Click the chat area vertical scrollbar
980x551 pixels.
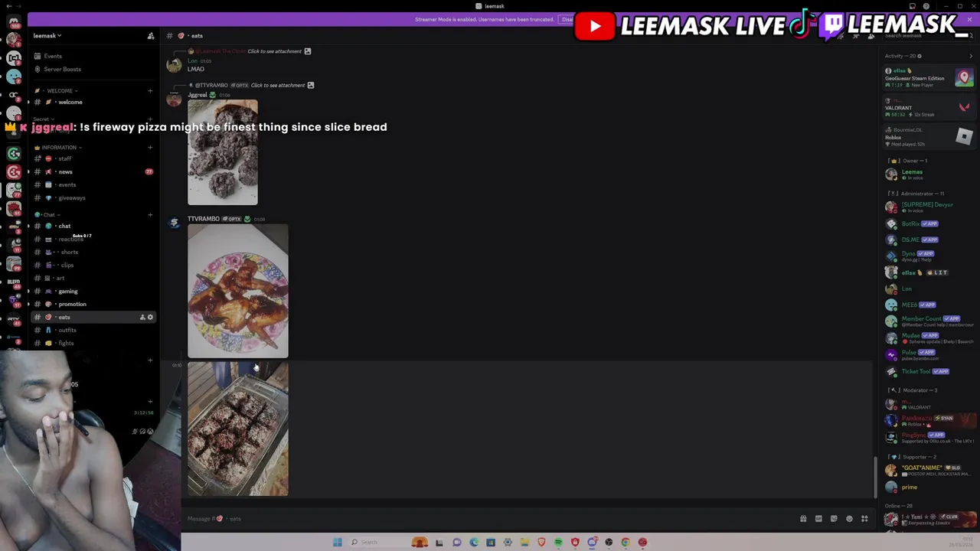[875, 476]
